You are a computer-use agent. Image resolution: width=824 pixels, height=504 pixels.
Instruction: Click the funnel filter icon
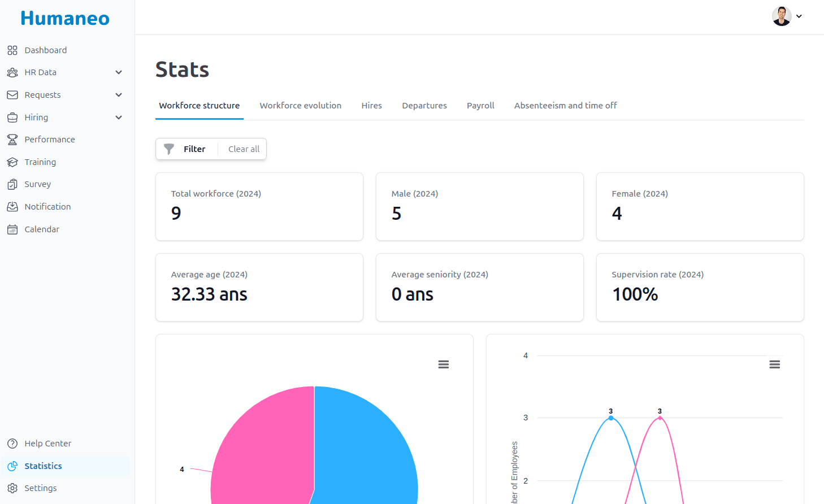169,149
